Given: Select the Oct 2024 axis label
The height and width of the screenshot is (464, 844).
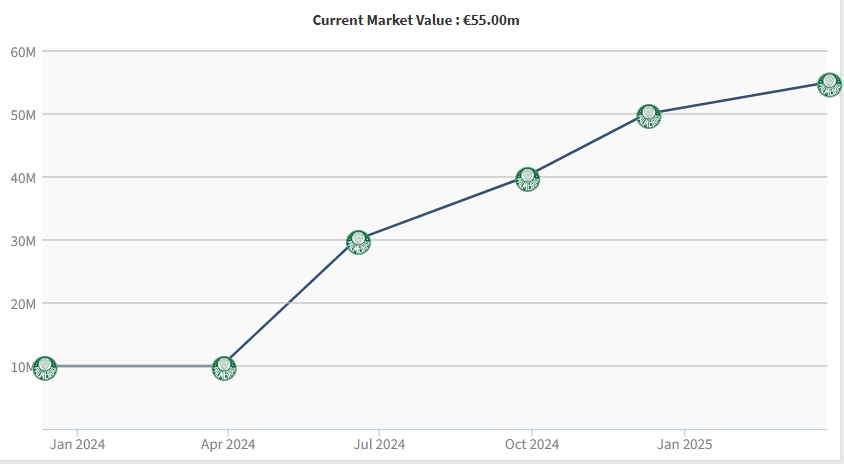Looking at the screenshot, I should (531, 444).
